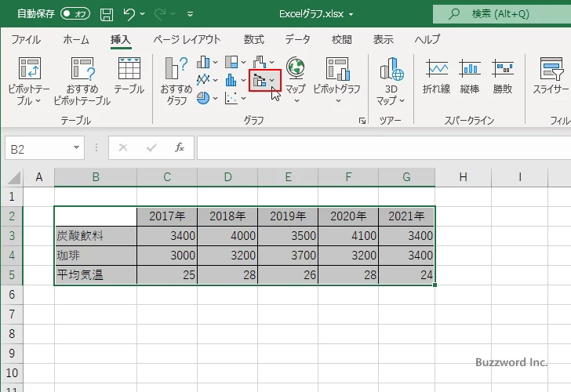
Task: Insert a pie or doughnut chart icon
Action: pyautogui.click(x=203, y=97)
